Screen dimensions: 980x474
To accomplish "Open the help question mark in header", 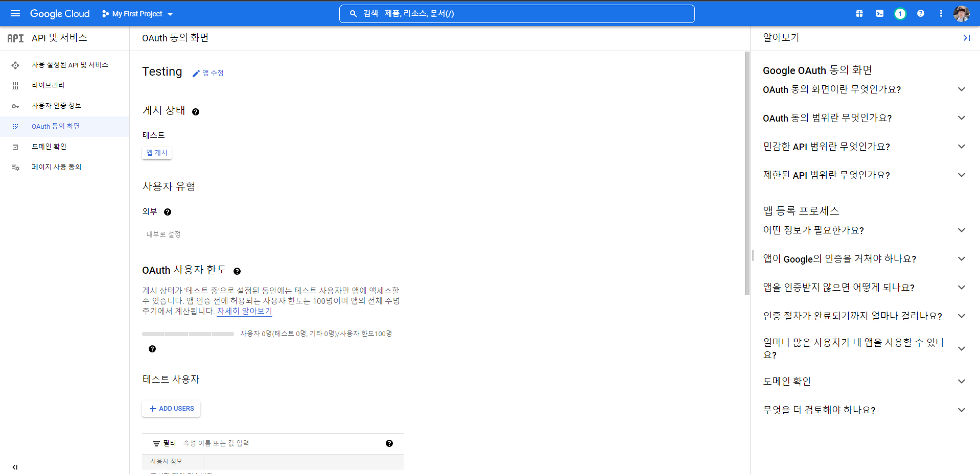I will click(x=921, y=14).
